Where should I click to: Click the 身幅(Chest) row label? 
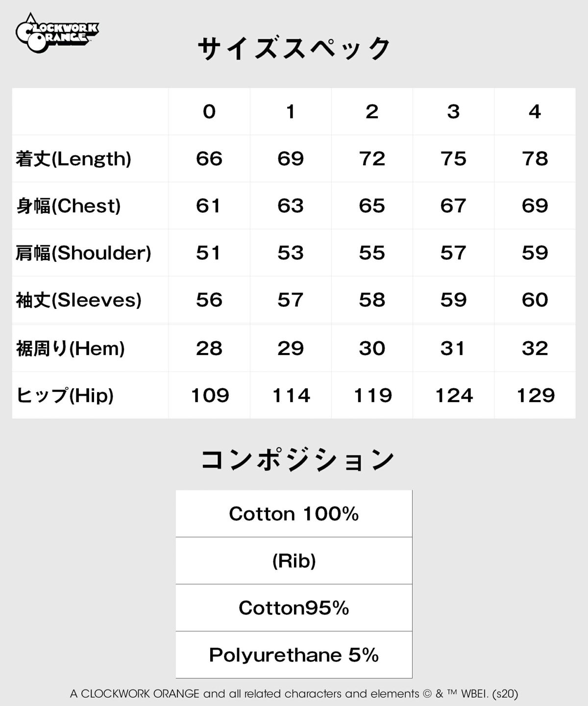[68, 206]
